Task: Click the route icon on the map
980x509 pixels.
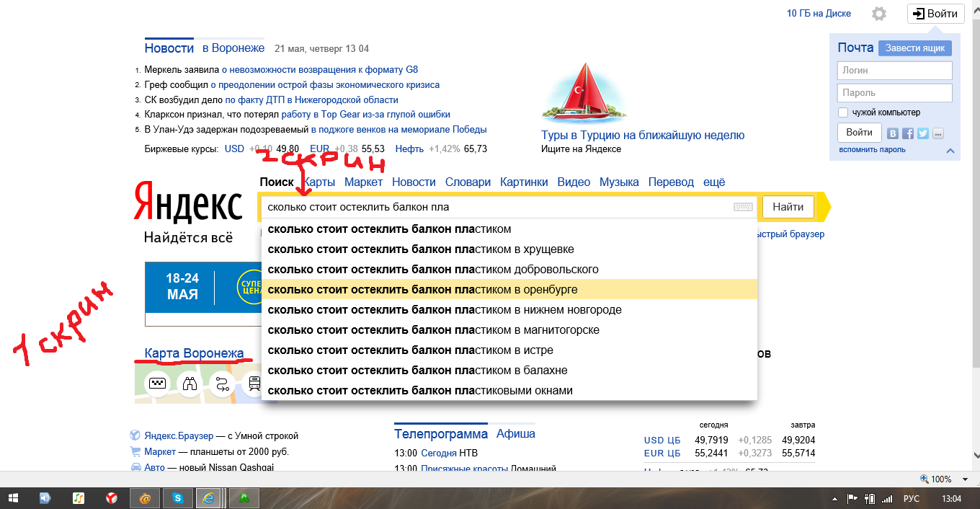Action: (223, 384)
